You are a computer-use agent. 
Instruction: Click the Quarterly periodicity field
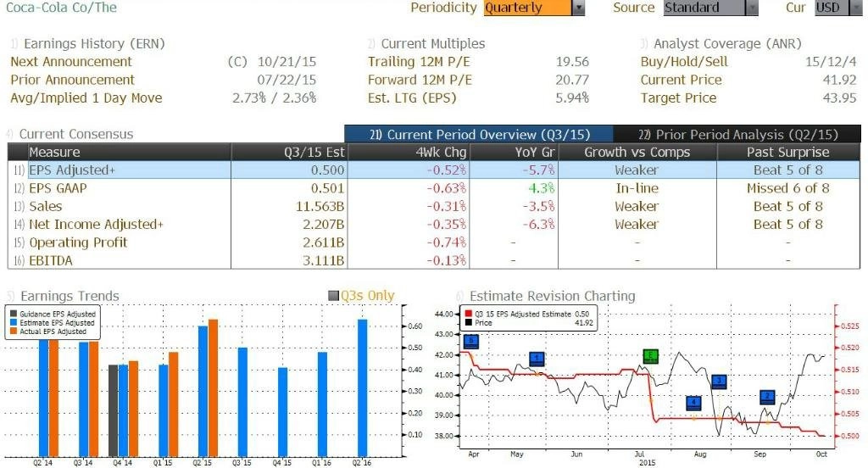coord(527,8)
